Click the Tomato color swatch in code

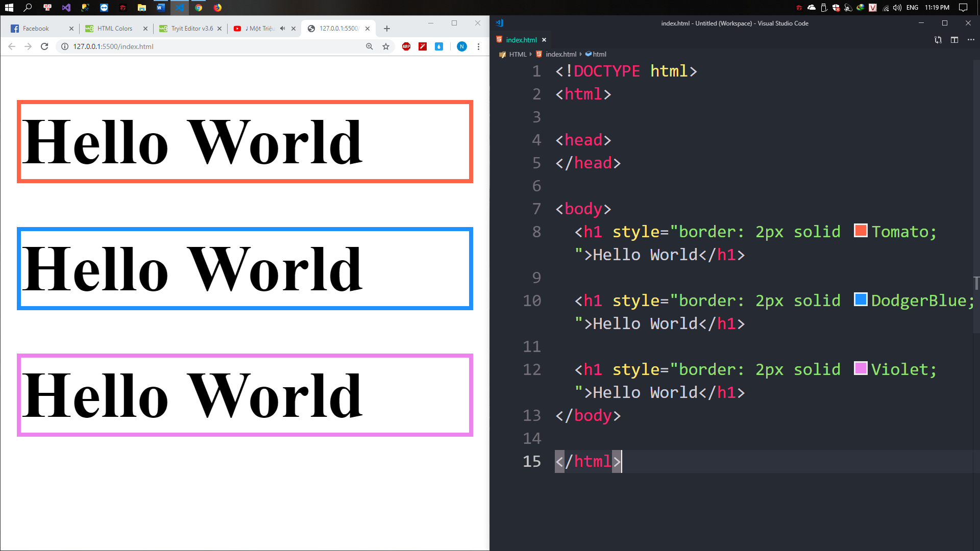click(x=861, y=231)
